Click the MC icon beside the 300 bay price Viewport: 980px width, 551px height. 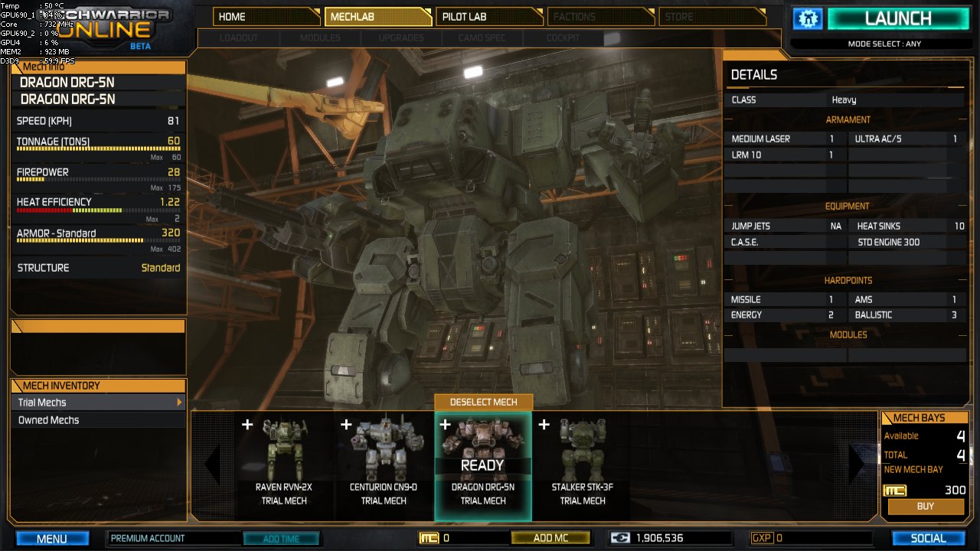coord(894,491)
